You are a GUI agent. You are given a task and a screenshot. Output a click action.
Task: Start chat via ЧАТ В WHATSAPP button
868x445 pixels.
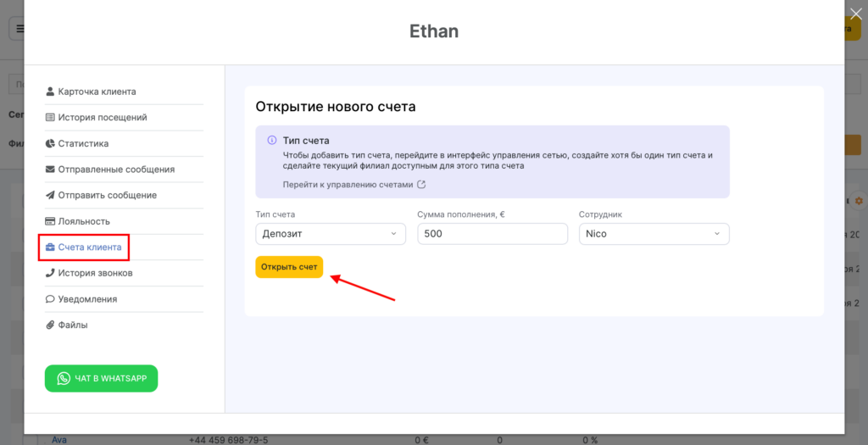pyautogui.click(x=101, y=379)
